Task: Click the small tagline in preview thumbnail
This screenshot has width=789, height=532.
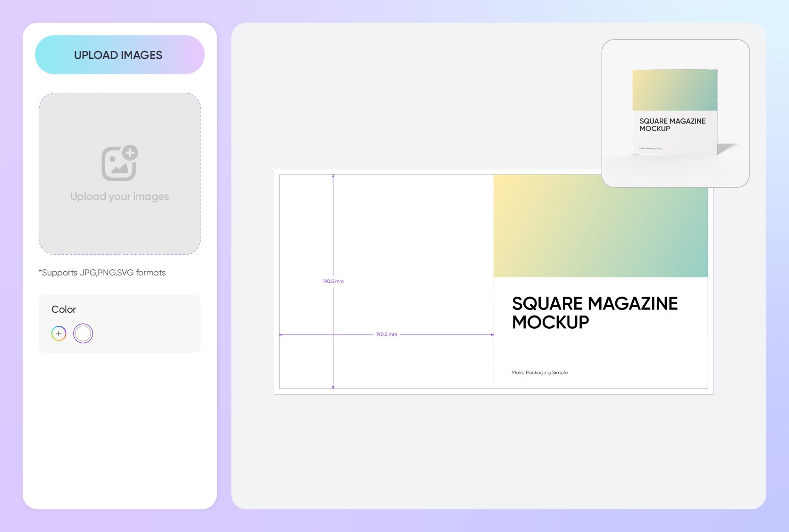Action: pos(650,149)
